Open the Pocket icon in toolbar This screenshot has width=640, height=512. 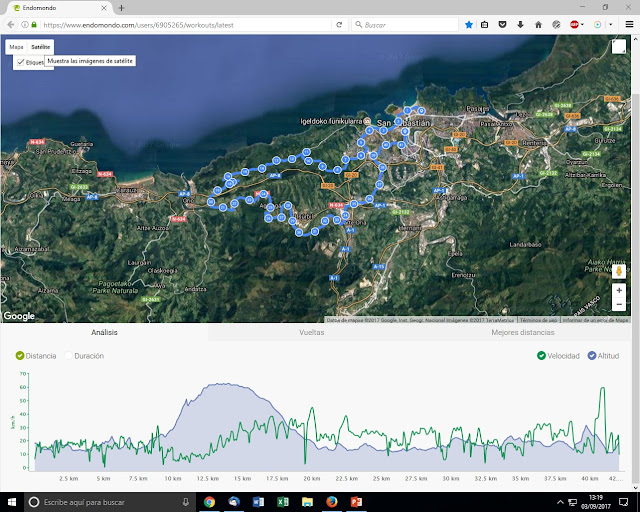(502, 25)
